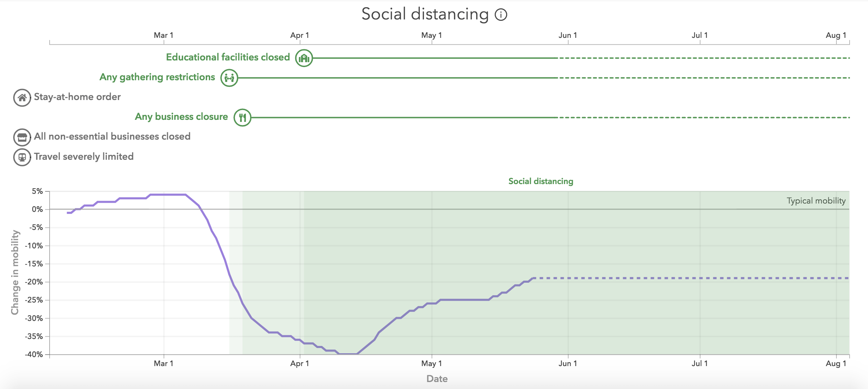Click the solid Educational facilities timeline bar
The width and height of the screenshot is (868, 389).
[x=434, y=58]
